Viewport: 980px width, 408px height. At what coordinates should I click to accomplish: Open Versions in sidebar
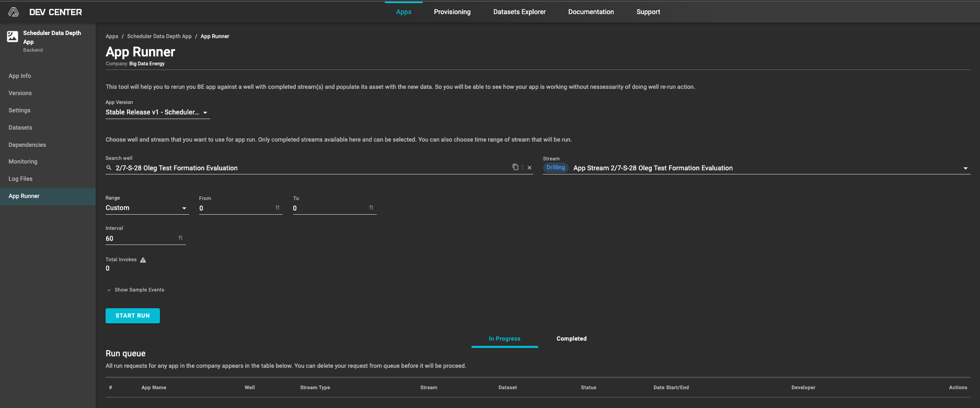coord(48,93)
